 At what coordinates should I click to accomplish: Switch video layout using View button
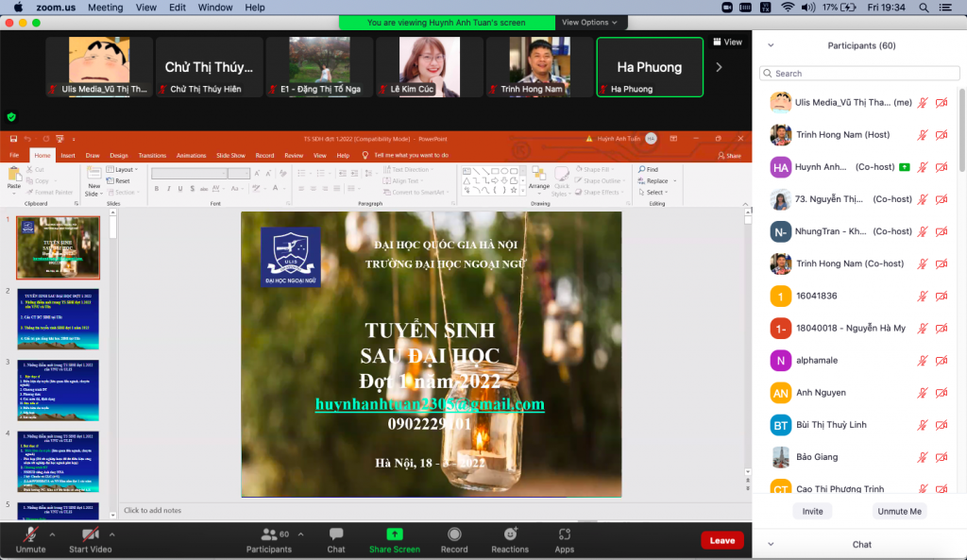[727, 42]
